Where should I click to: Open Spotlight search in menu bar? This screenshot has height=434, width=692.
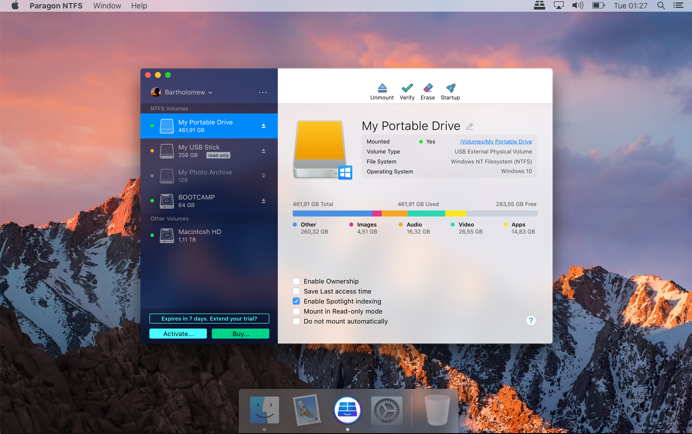coord(661,5)
